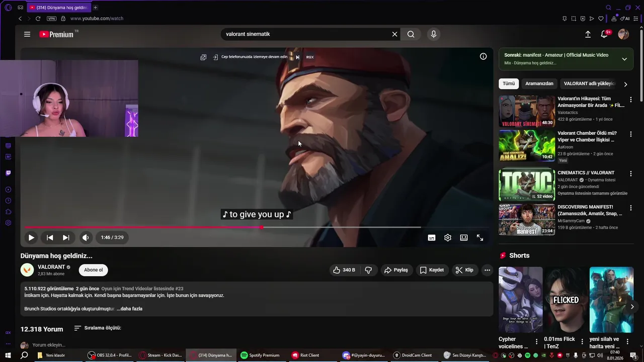Open player settings gear
644x362 pixels.
point(448,238)
